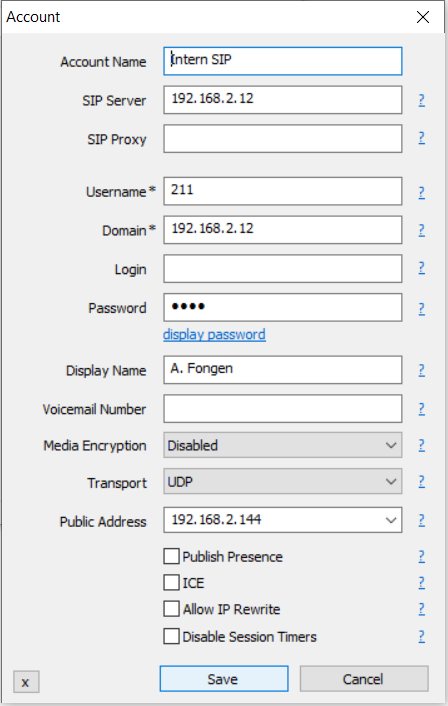Open help for Display Name field
Image resolution: width=448 pixels, height=706 pixels.
[421, 370]
